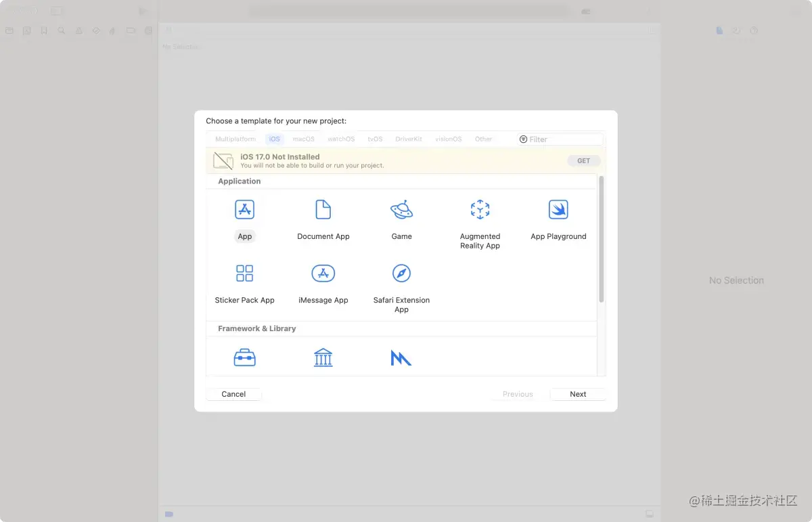Click the Game label text
The width and height of the screenshot is (812, 522).
pos(401,236)
